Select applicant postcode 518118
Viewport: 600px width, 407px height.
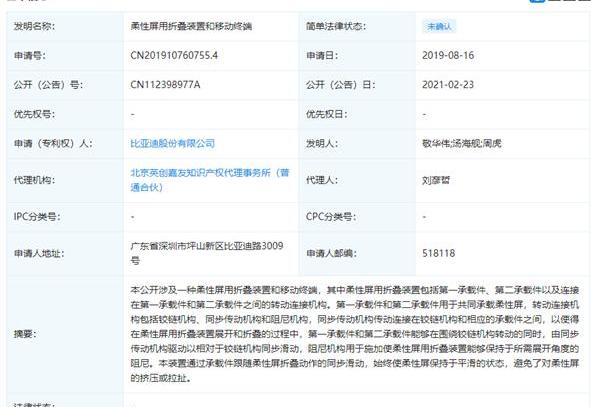(439, 253)
